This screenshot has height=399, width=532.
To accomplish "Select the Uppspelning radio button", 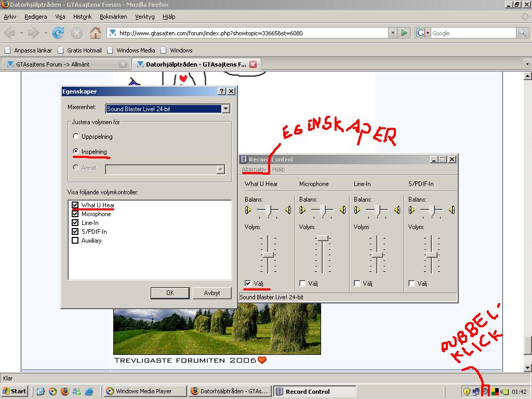I will [x=76, y=137].
